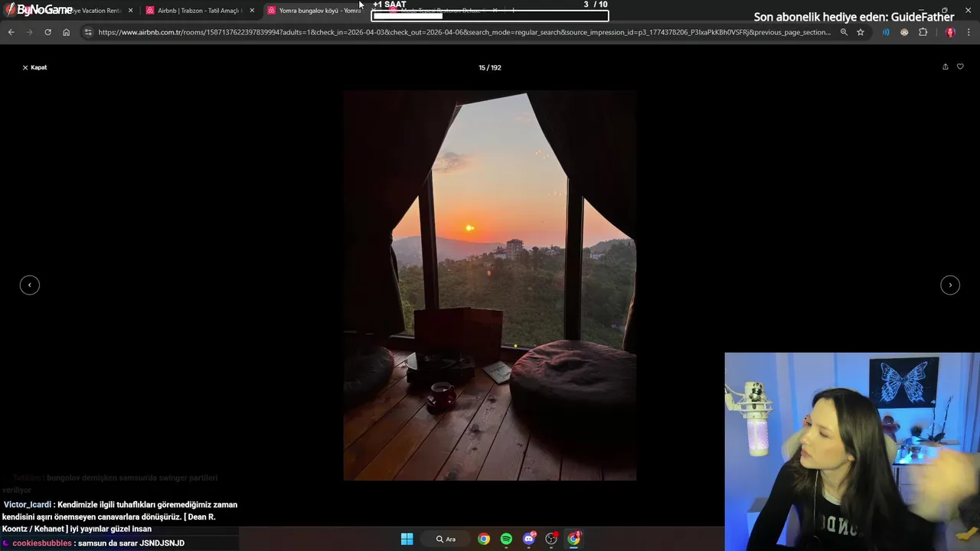Focus the airbnb.com.tr address bar
Image resolution: width=980 pixels, height=551 pixels.
click(x=464, y=32)
